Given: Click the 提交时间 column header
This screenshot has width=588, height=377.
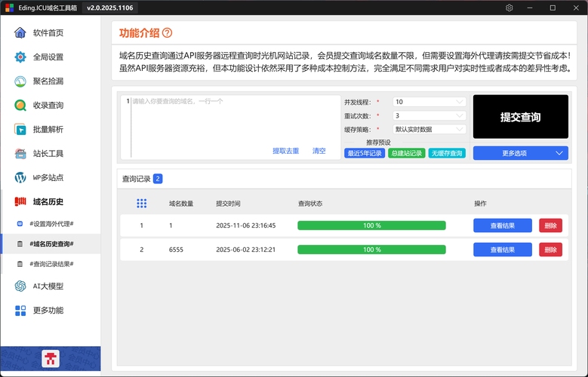Looking at the screenshot, I should point(228,204).
